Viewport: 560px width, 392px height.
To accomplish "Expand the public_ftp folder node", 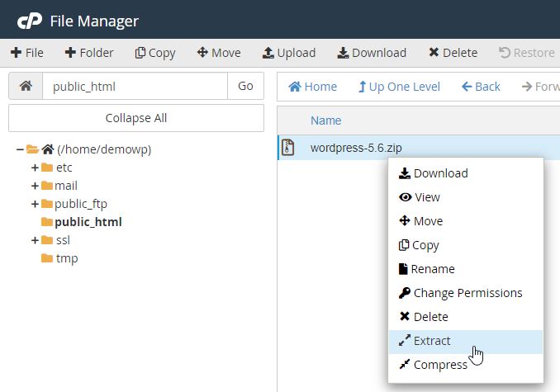I will 35,204.
